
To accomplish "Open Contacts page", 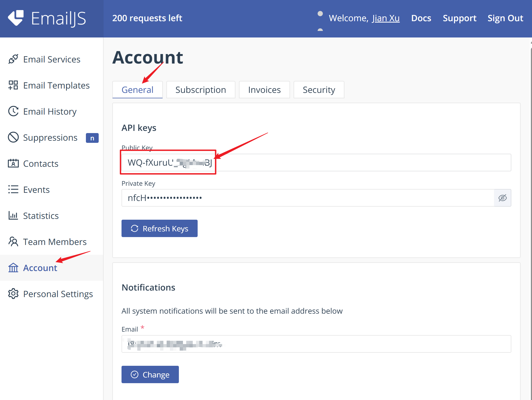I will (52, 163).
